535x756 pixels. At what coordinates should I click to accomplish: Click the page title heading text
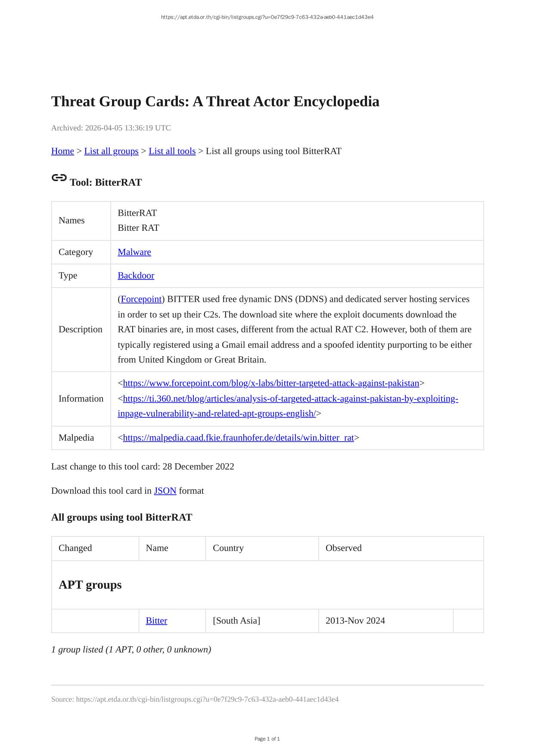click(215, 102)
